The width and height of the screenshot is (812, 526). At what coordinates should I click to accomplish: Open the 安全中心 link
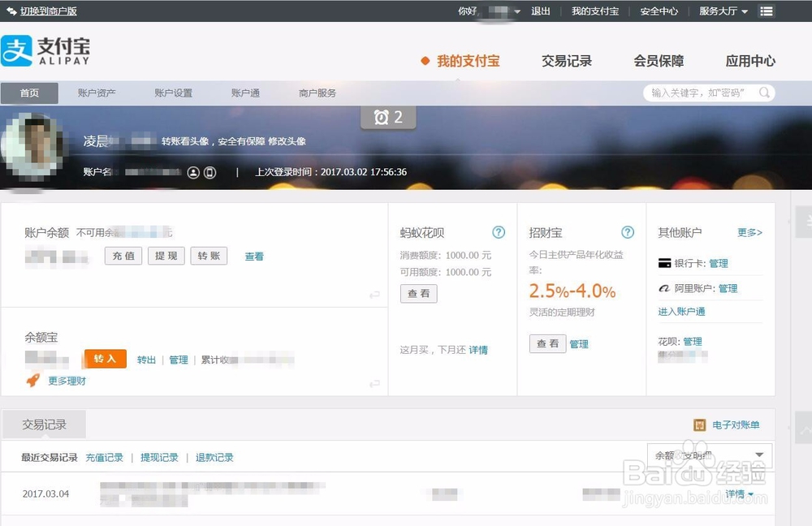659,11
